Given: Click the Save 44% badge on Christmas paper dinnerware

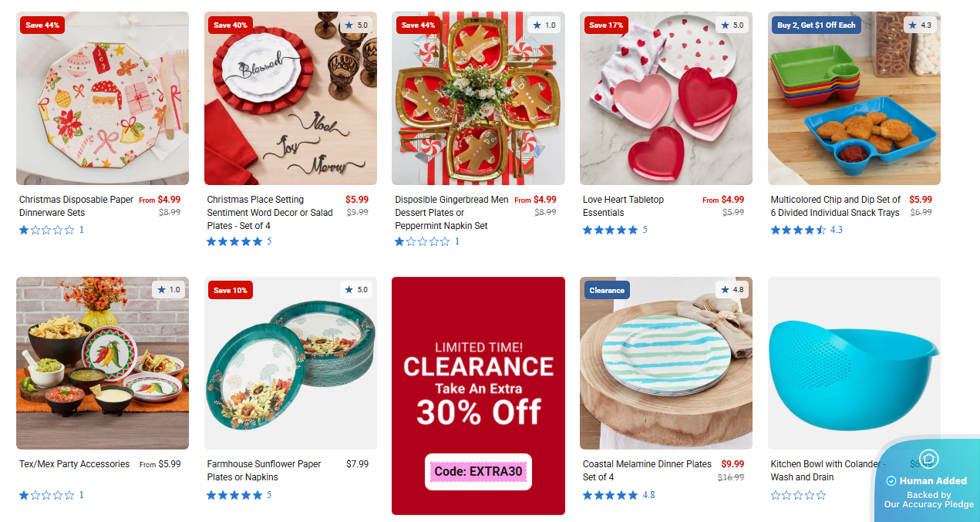Looking at the screenshot, I should tap(40, 25).
